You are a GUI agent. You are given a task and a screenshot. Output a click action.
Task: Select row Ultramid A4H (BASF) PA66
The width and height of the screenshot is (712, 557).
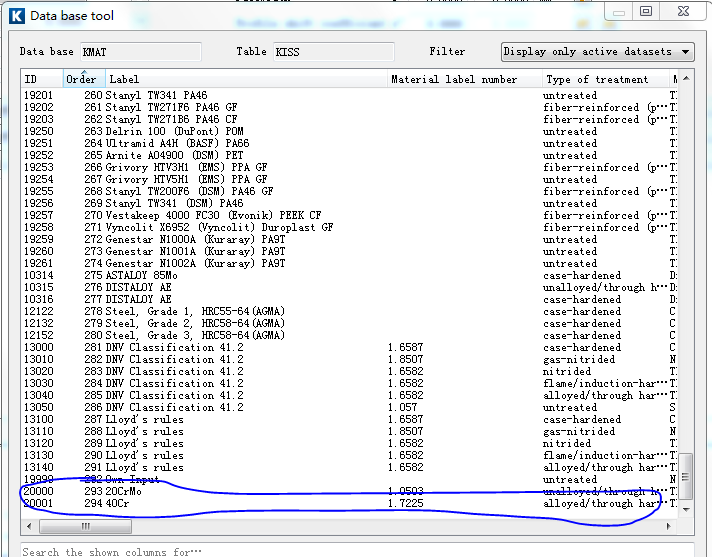click(x=350, y=143)
